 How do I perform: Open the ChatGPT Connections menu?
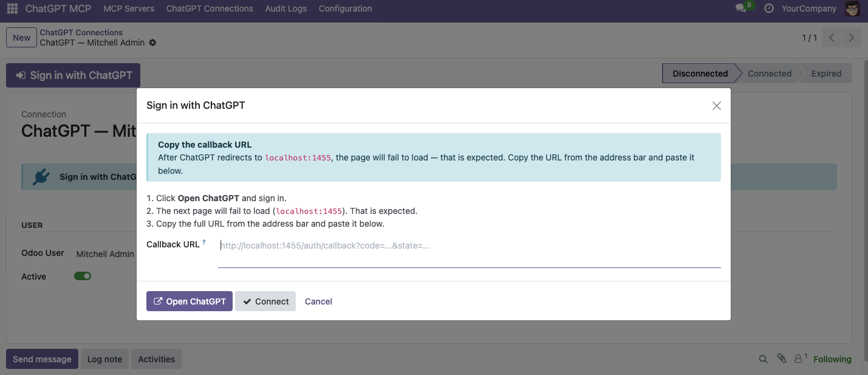click(x=210, y=9)
